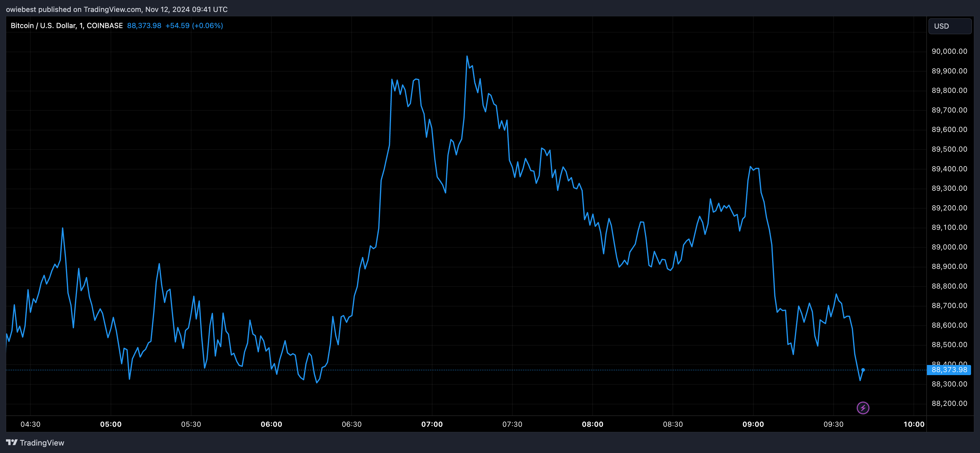Screen dimensions: 980x453
Task: Click the 89,200.00 price axis label
Action: (x=949, y=208)
